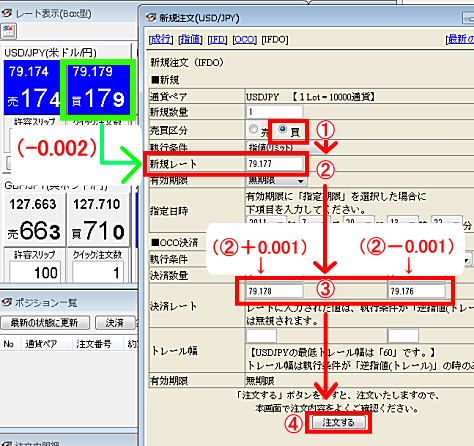This screenshot has width=474, height=446.
Task: Click the position list panel icon
Action: [x=7, y=302]
